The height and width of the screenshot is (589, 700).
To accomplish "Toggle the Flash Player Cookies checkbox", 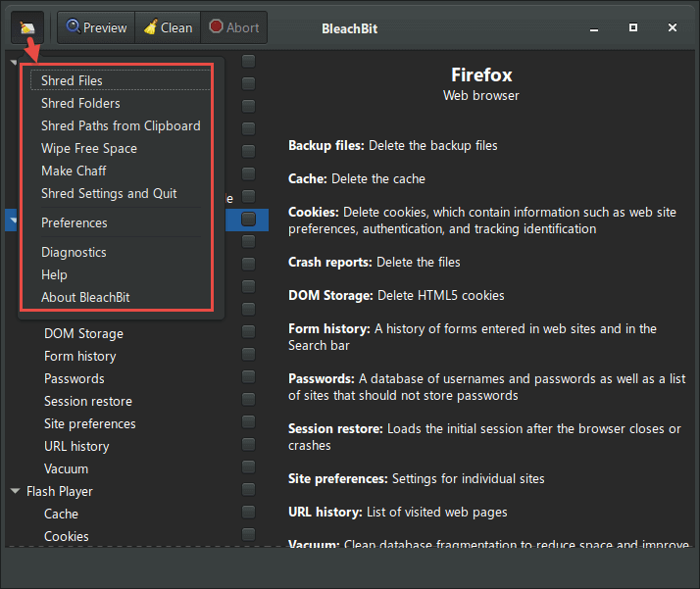I will point(249,534).
